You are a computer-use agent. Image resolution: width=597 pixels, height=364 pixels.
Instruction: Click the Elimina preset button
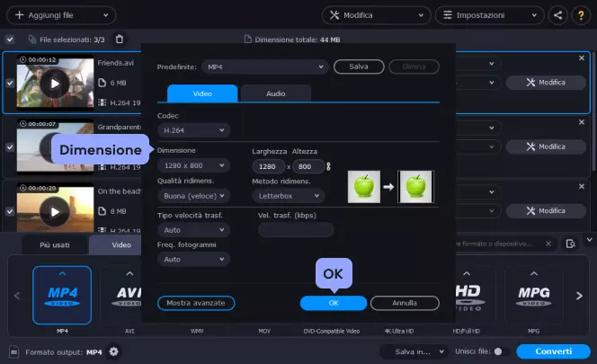414,67
